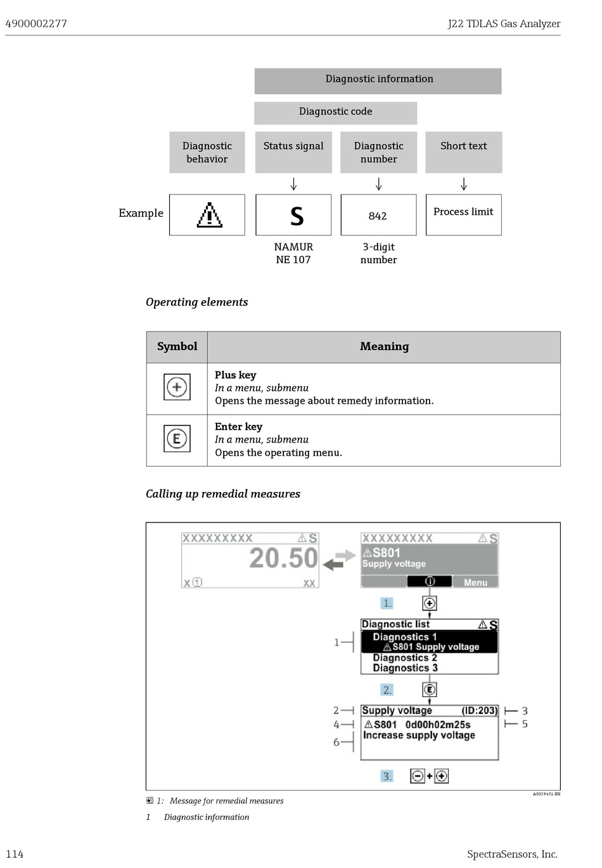
Task: Click the Symbol column header
Action: tap(177, 346)
